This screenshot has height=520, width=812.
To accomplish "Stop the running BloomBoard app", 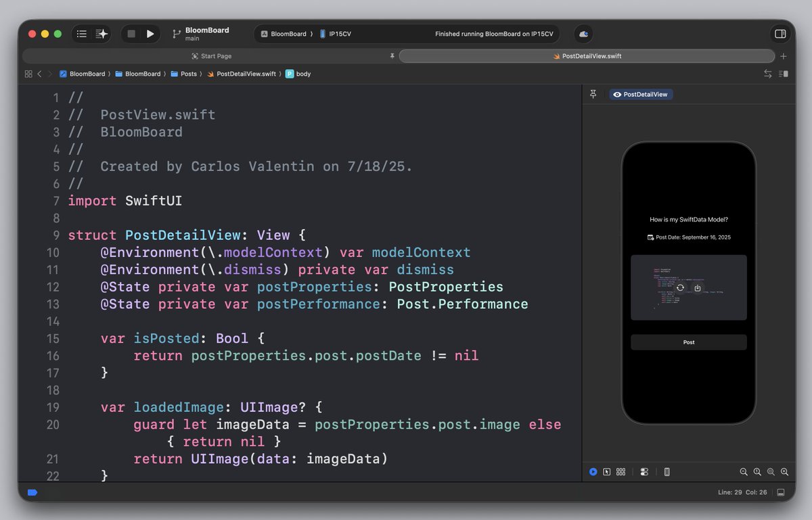I will tap(131, 34).
